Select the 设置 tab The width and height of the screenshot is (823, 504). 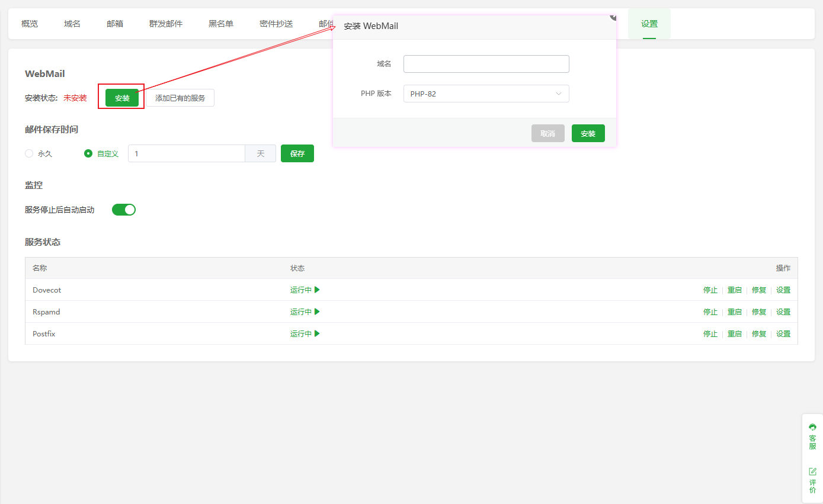pos(649,24)
